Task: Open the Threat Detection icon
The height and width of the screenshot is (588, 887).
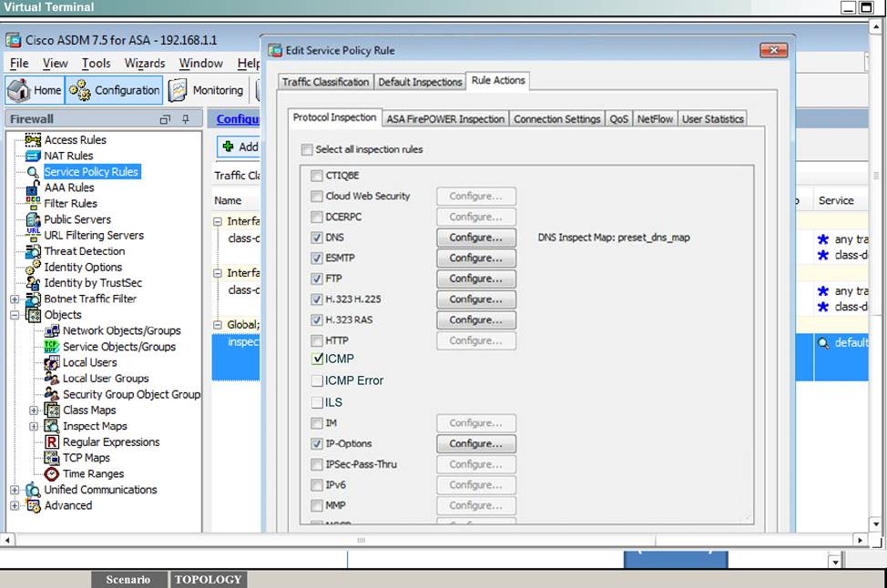Action: (x=33, y=251)
